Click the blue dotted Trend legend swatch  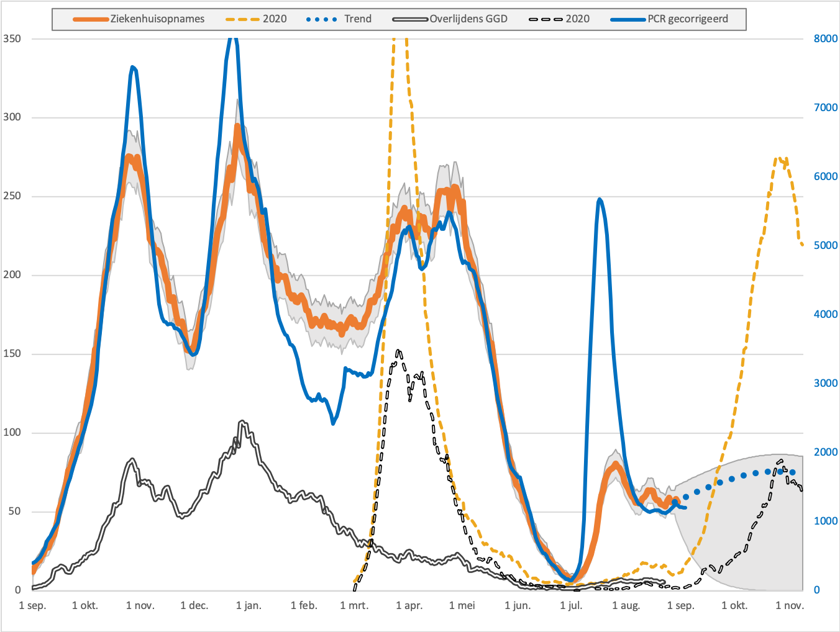tap(321, 19)
